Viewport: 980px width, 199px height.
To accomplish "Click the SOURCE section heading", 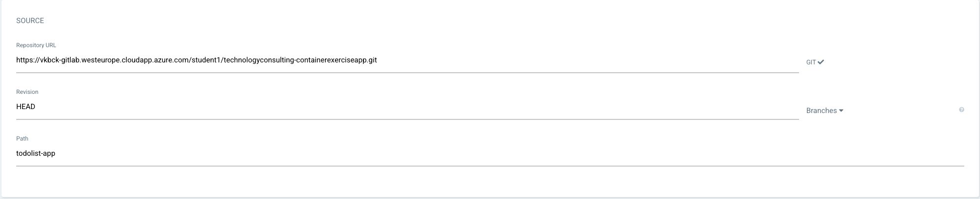I will tap(30, 21).
